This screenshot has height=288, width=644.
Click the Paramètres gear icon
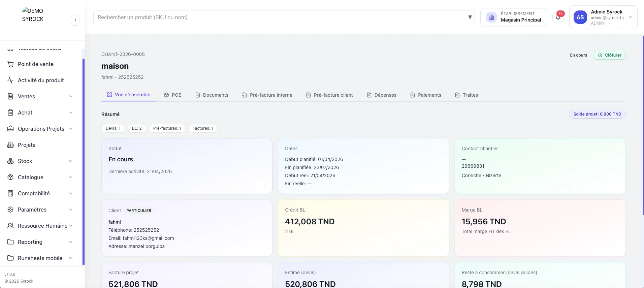(x=10, y=210)
